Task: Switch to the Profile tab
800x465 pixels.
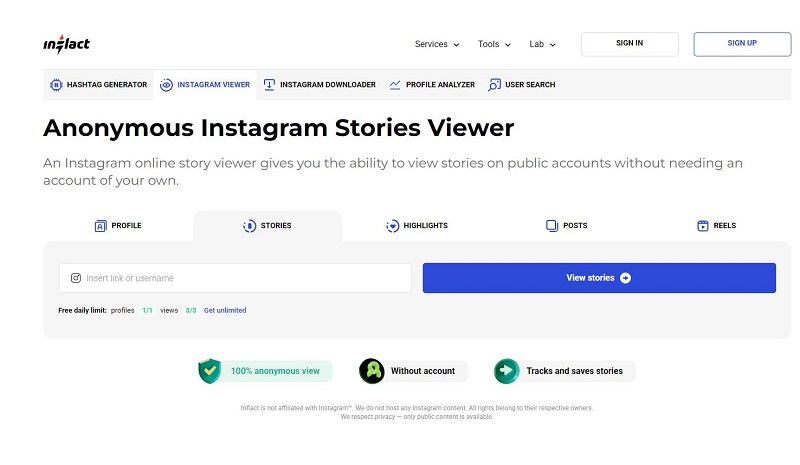Action: (118, 226)
